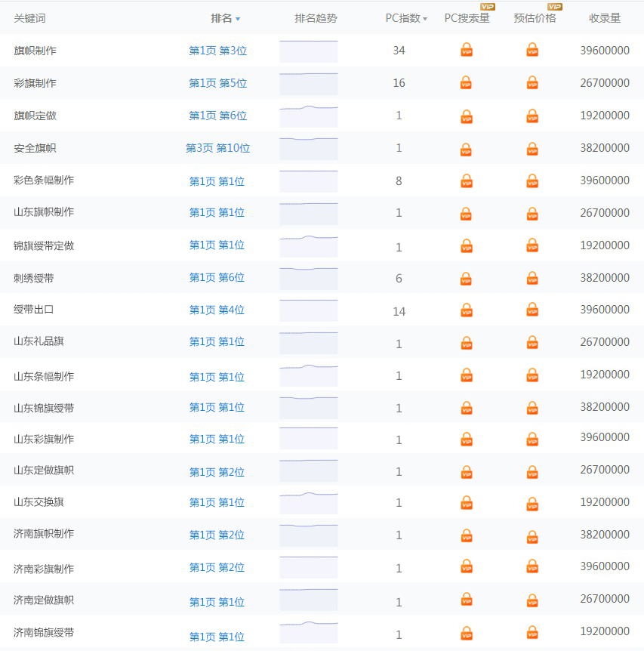Image resolution: width=644 pixels, height=651 pixels.
Task: Unlock PC搜索量 for 旗帜制作
Action: (467, 51)
